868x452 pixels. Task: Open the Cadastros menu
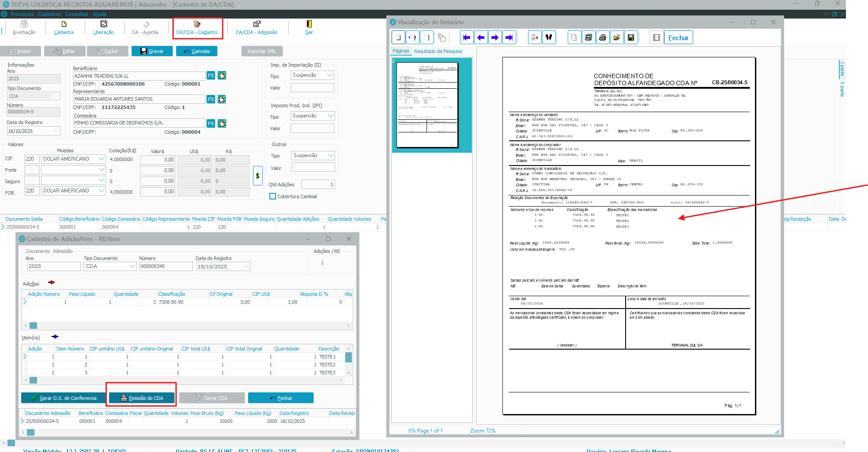(49, 14)
